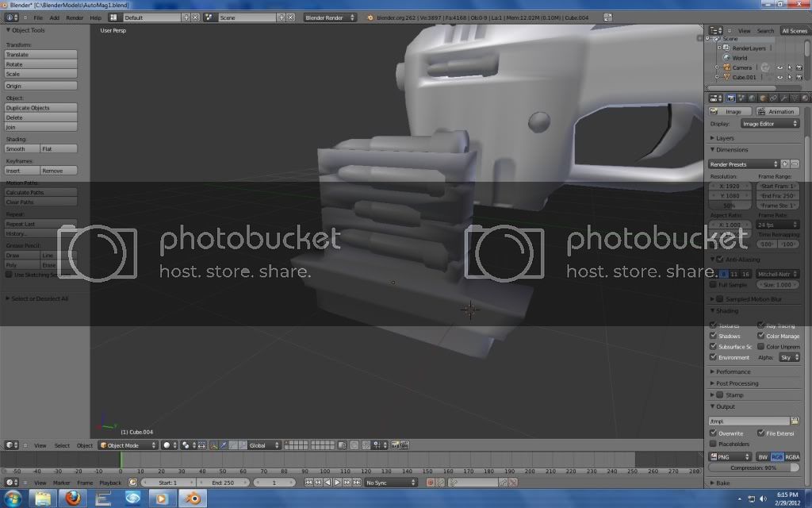Launch Firefox from the Windows taskbar
812x508 pixels.
tap(73, 498)
